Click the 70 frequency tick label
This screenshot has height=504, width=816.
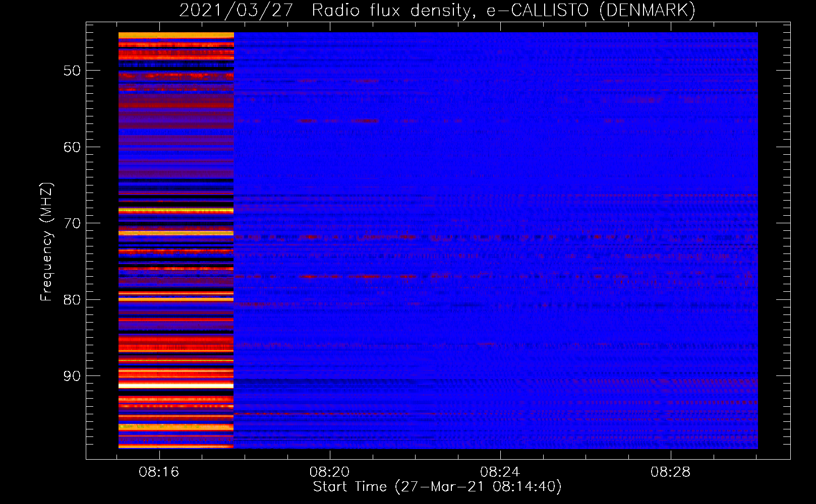pos(72,223)
